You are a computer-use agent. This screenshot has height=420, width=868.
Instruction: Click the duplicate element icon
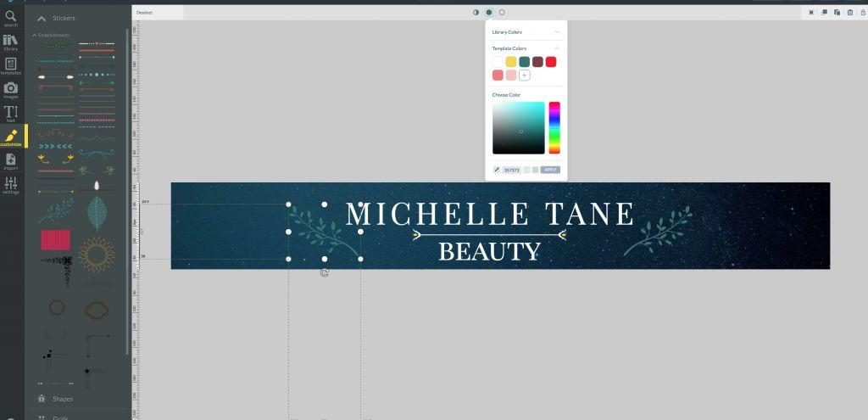[837, 12]
